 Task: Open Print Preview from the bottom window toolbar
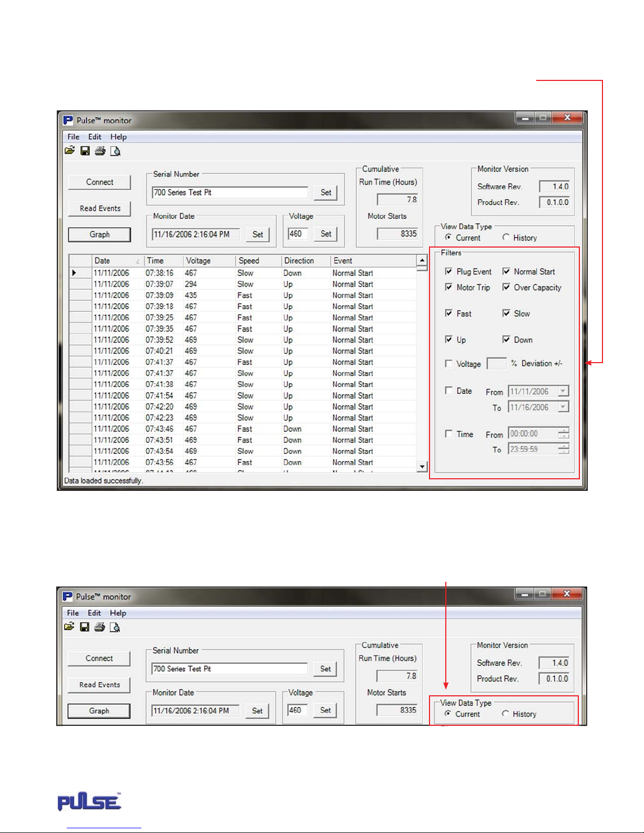115,628
